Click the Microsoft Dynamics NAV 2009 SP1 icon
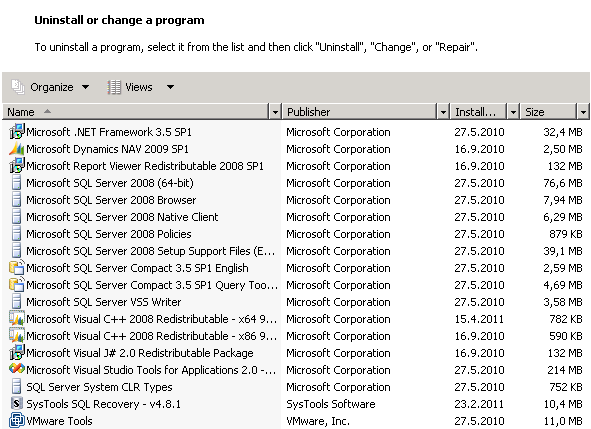The width and height of the screenshot is (591, 429). pyautogui.click(x=17, y=149)
